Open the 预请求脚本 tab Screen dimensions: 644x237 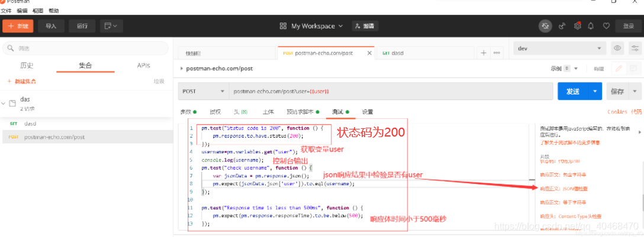pyautogui.click(x=303, y=112)
